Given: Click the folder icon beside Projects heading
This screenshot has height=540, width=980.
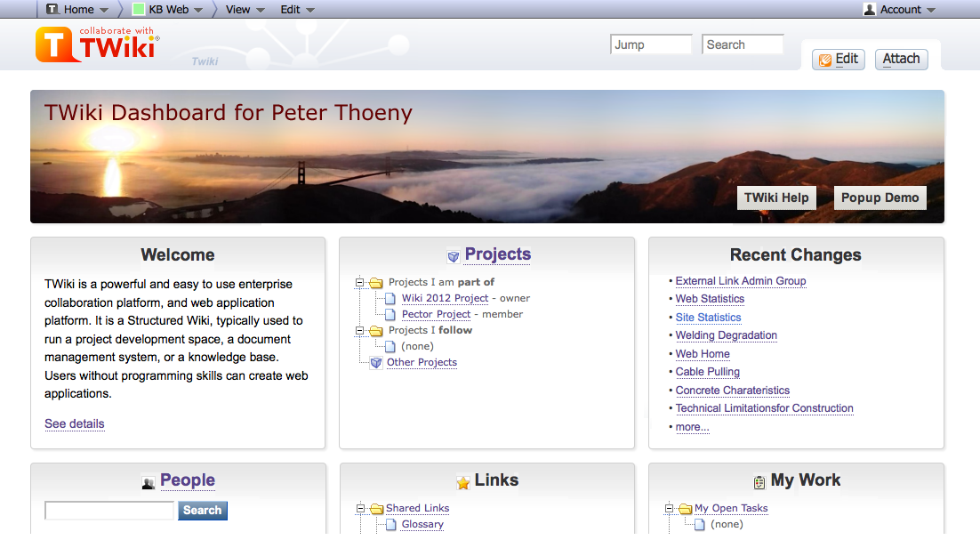Looking at the screenshot, I should [454, 257].
